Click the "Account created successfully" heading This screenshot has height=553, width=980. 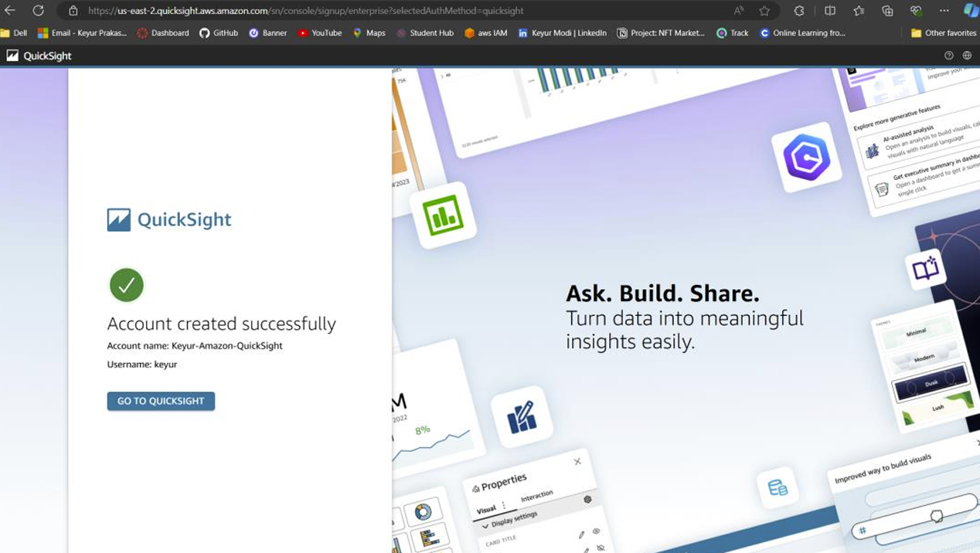coord(222,324)
